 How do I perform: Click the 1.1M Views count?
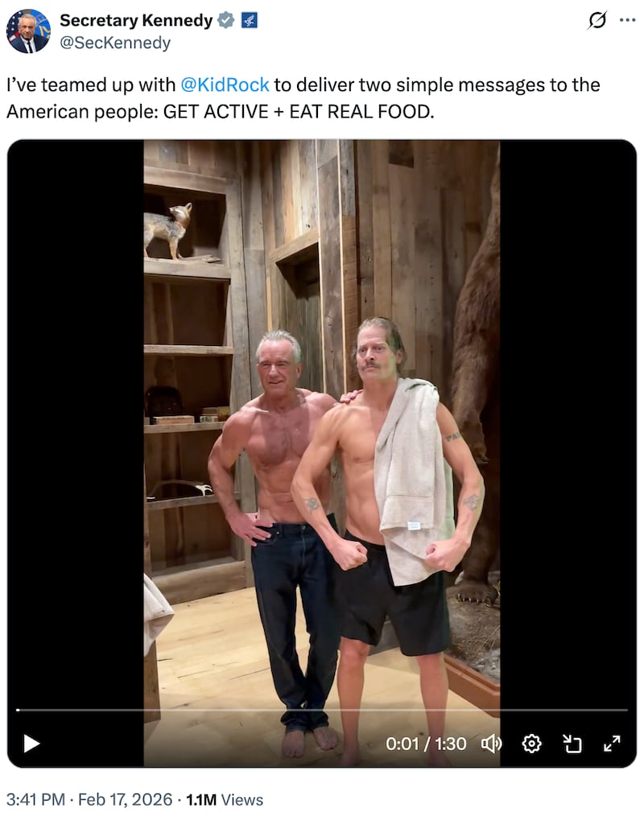coord(225,799)
